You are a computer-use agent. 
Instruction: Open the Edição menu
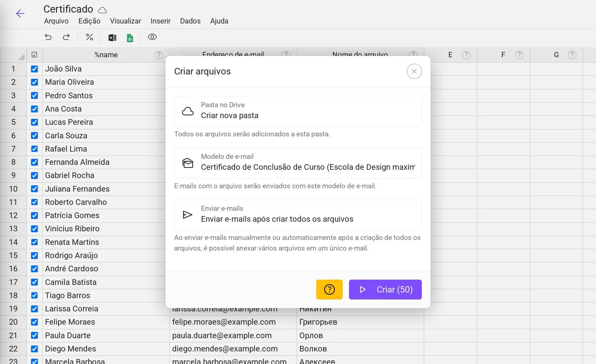pos(89,21)
